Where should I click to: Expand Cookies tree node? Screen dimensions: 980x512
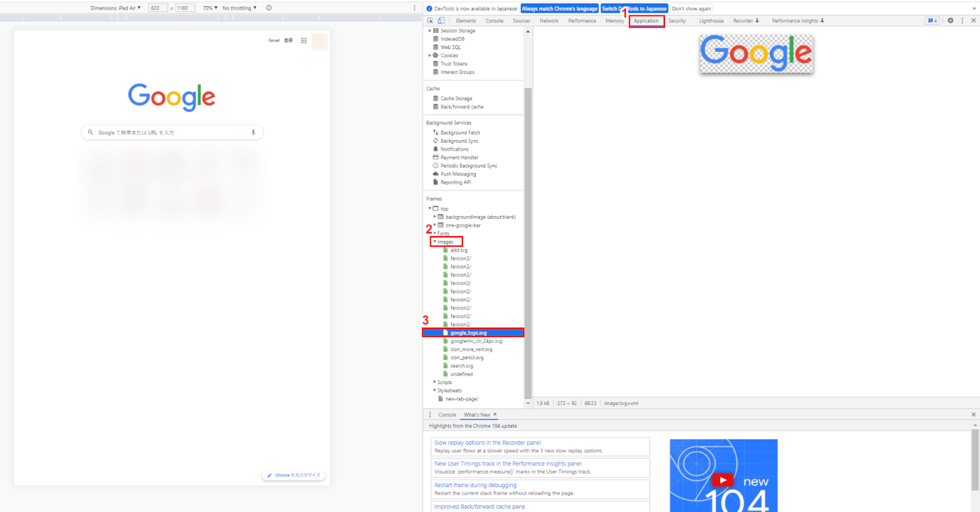(x=429, y=55)
